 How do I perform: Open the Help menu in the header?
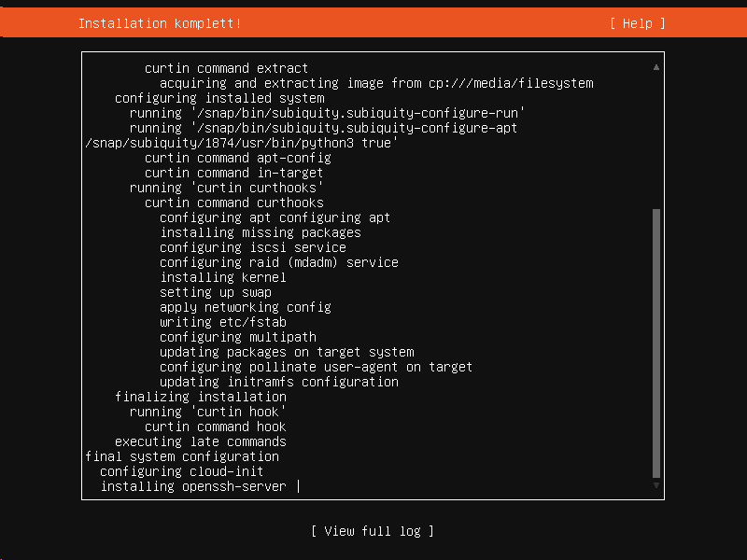637,23
